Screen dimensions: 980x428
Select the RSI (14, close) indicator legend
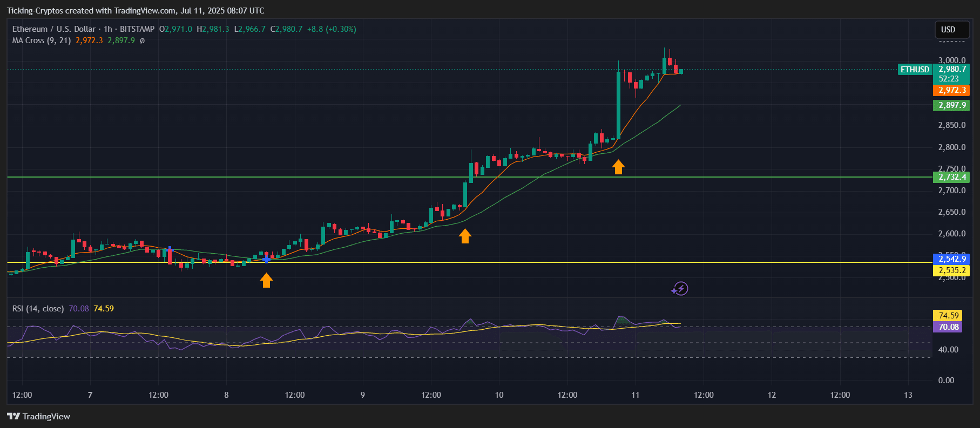pyautogui.click(x=38, y=309)
